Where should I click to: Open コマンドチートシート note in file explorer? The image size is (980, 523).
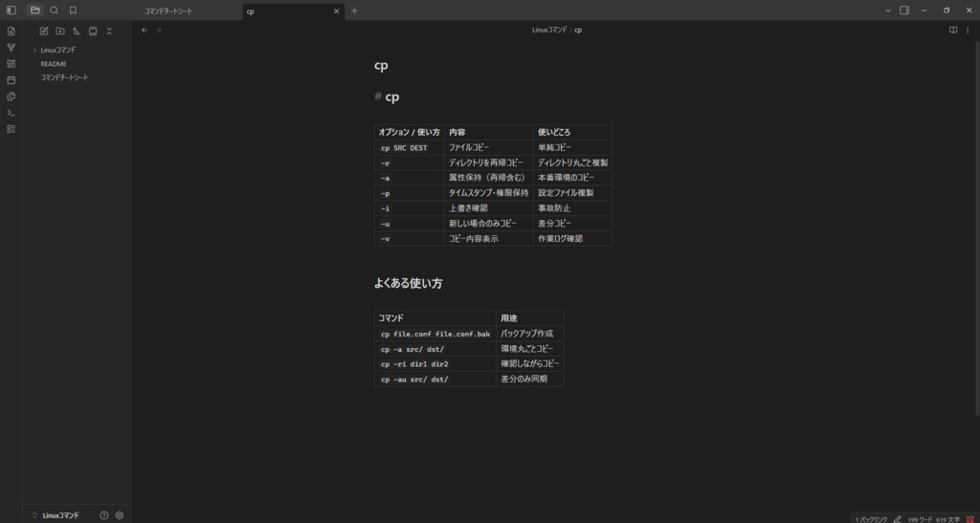[x=64, y=77]
